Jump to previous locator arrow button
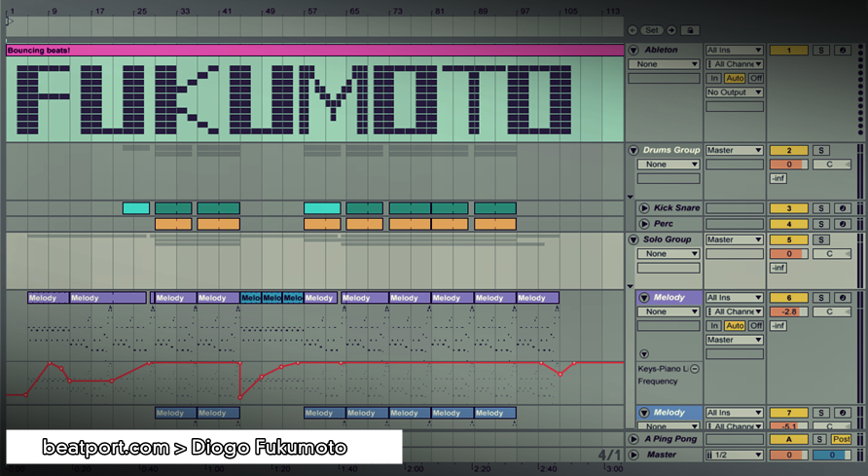Viewport: 868px width, 476px height. coord(633,30)
